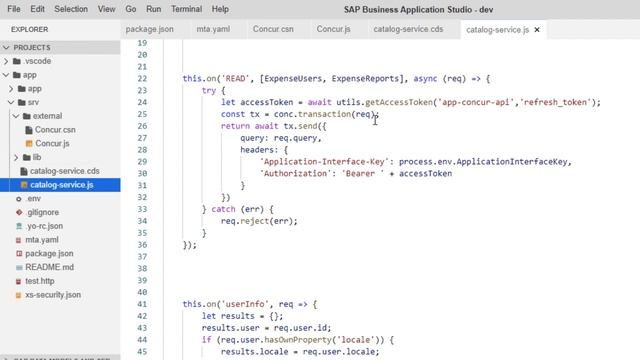
Task: Switch to the catalog-service.cds editor tab
Action: (x=408, y=29)
